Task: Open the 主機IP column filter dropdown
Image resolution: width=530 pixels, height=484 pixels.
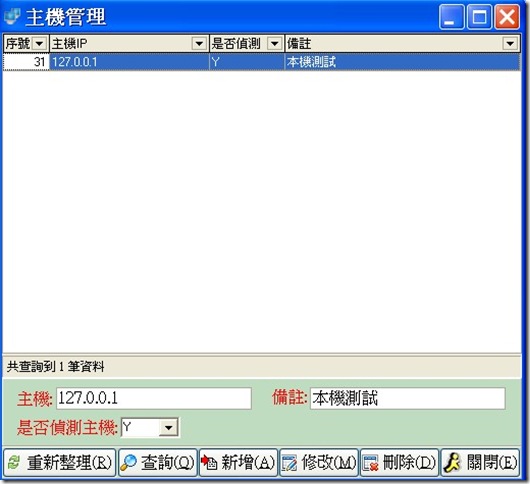Action: [x=199, y=44]
